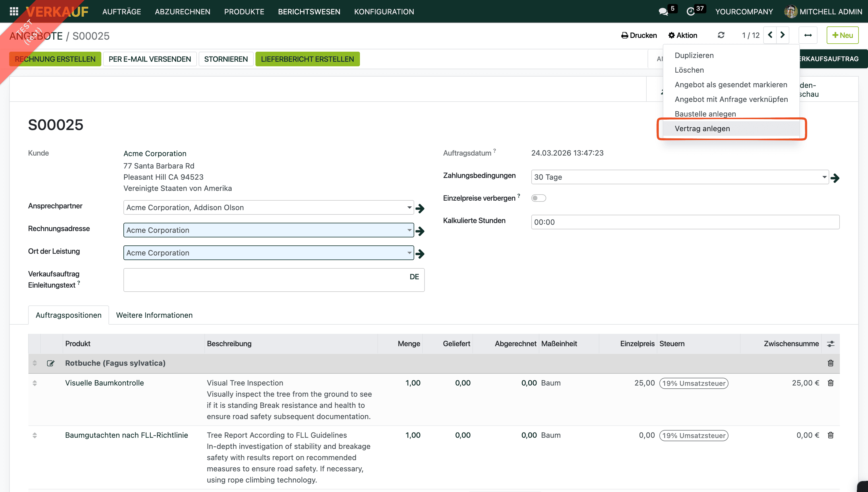Expand the Ort der Leistung dropdown
Viewport: 868px width, 492px height.
point(409,253)
